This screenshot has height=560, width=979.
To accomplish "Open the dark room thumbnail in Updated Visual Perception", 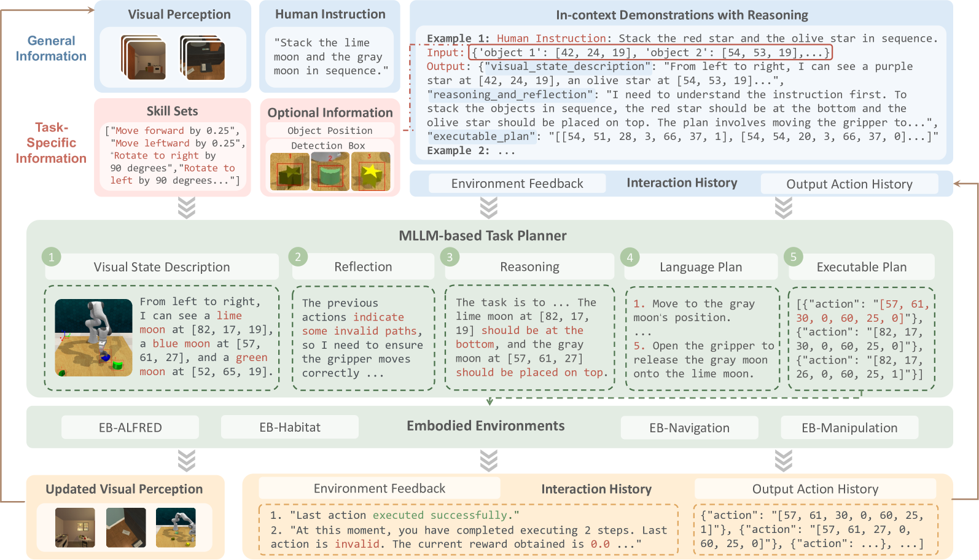I will 126,527.
